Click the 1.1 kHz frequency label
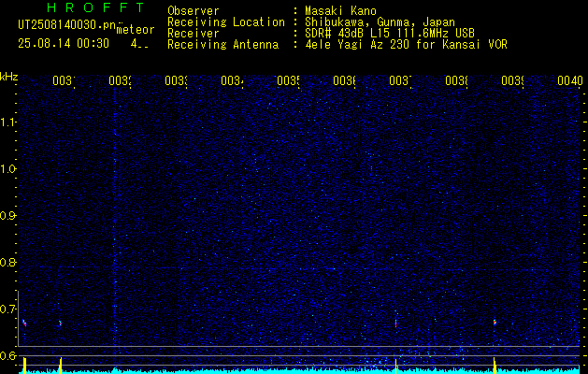The width and height of the screenshot is (588, 374). (7, 122)
